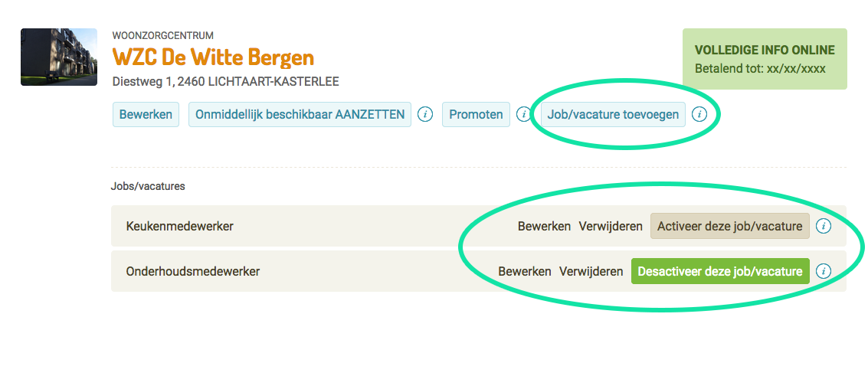The image size is (868, 376).
Task: Click the info icon after Job/vacature toevoegen
Action: click(x=699, y=114)
